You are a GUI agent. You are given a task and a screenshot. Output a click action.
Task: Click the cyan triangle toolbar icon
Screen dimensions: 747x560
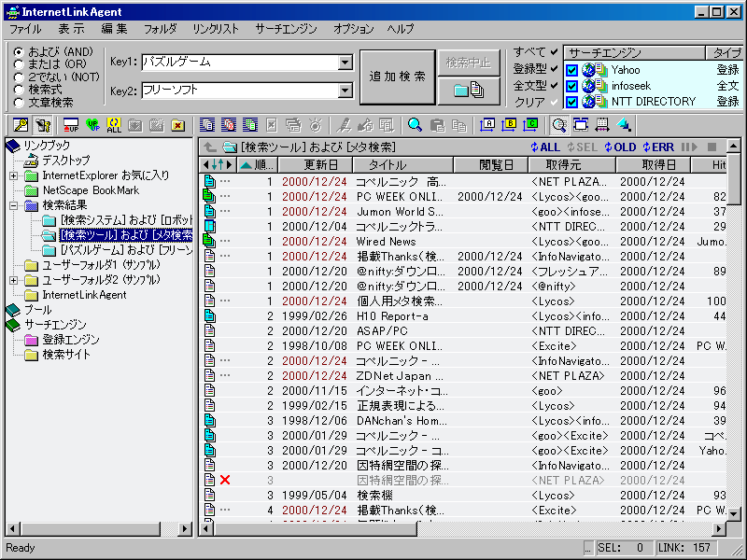click(x=624, y=125)
